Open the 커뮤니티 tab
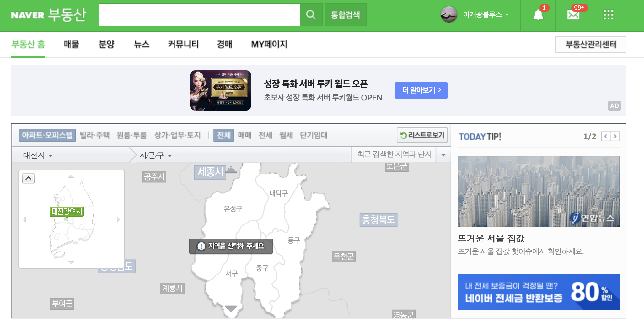This screenshot has width=644, height=324. (183, 44)
